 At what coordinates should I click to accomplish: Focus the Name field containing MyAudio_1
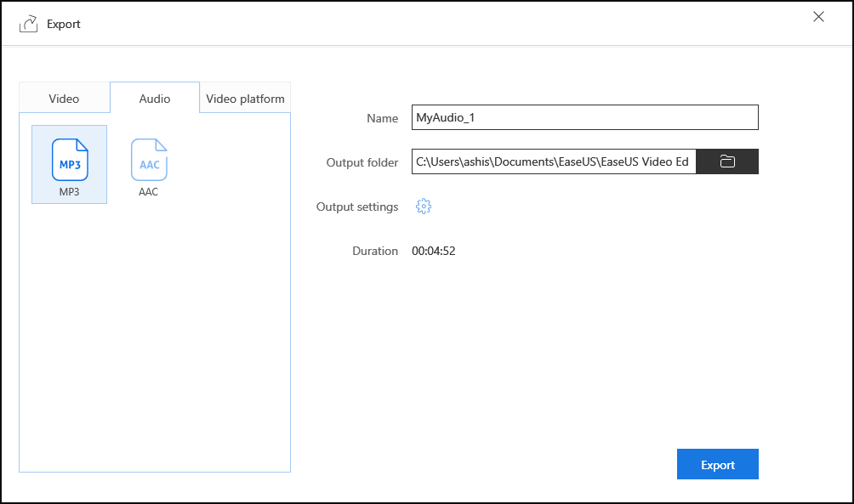point(584,118)
